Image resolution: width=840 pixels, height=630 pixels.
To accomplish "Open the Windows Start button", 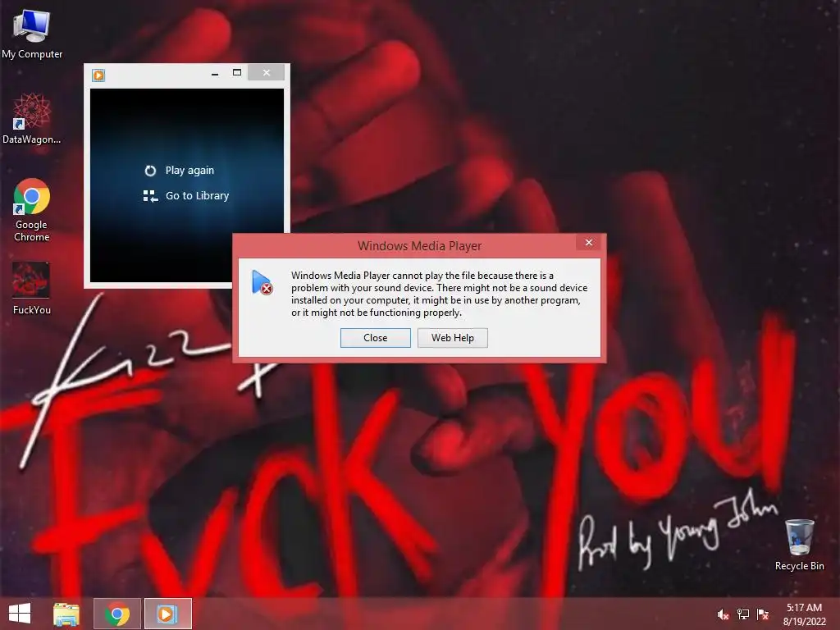I will (x=20, y=614).
